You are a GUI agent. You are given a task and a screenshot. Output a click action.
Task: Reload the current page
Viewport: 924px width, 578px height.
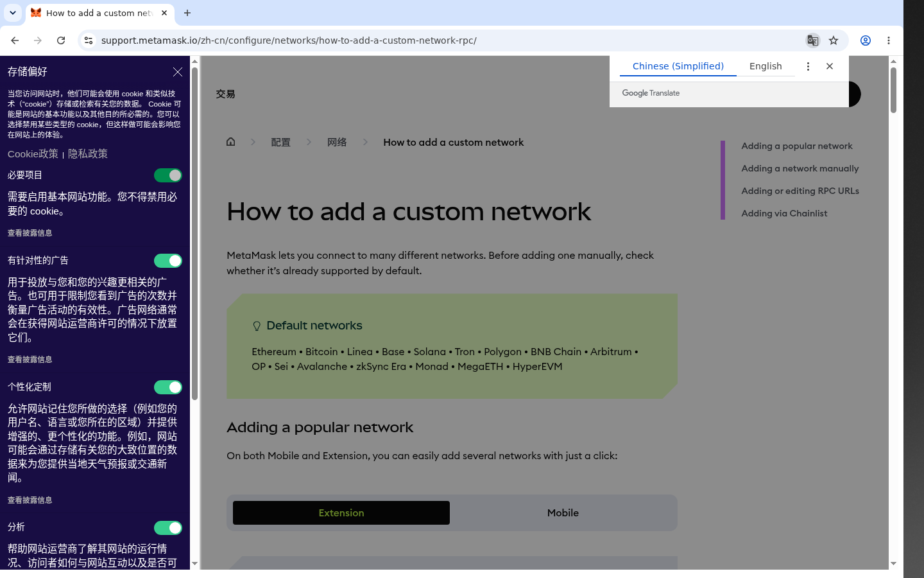coord(61,40)
